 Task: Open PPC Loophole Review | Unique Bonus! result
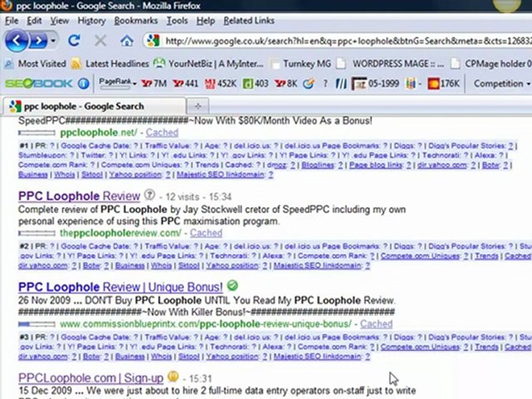click(x=120, y=287)
